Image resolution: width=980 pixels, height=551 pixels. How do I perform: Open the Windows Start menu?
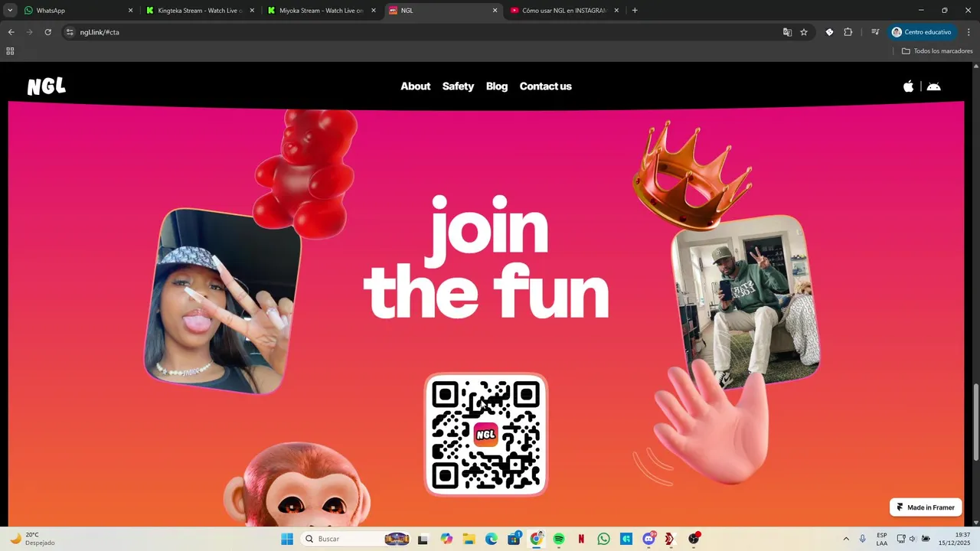tap(287, 539)
